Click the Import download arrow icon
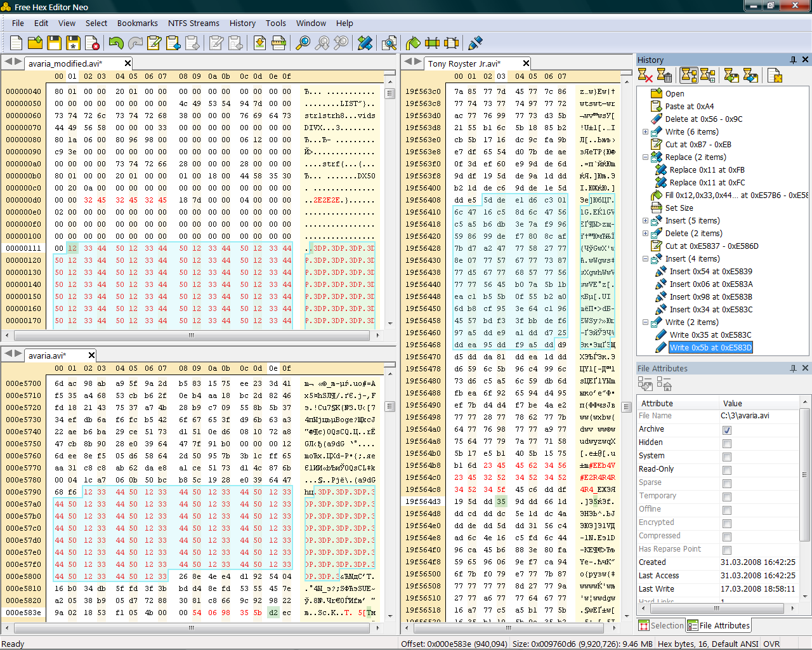812x650 pixels. pyautogui.click(x=259, y=43)
